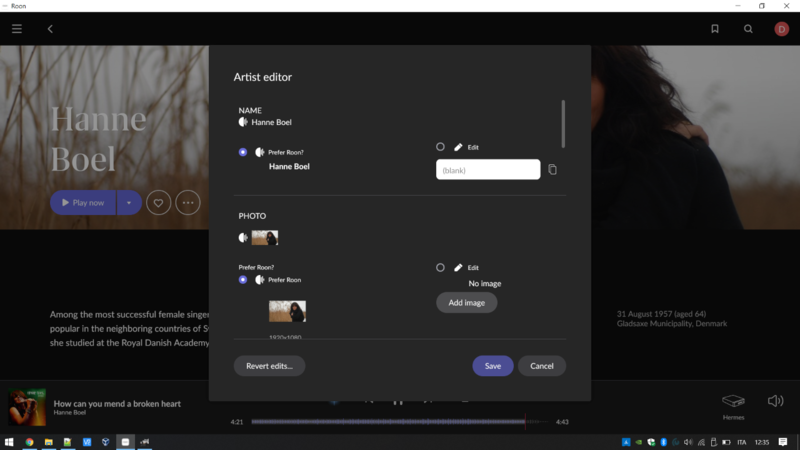Go back with the back arrow
800x450 pixels.
tap(50, 29)
